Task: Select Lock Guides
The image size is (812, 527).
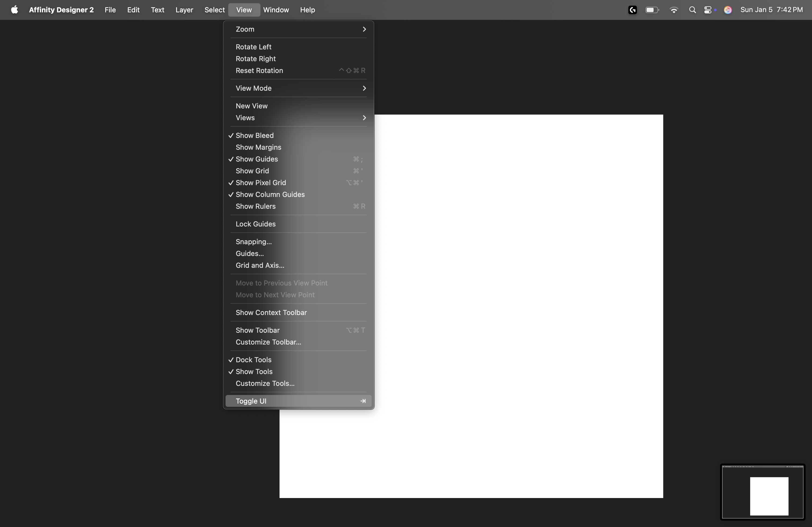Action: pos(299,224)
